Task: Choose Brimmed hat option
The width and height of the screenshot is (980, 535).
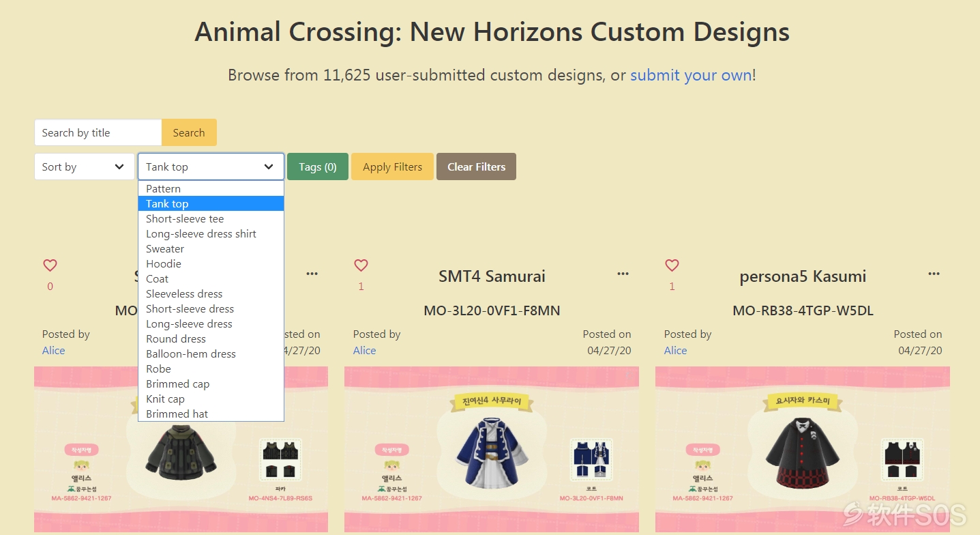Action: tap(211, 414)
